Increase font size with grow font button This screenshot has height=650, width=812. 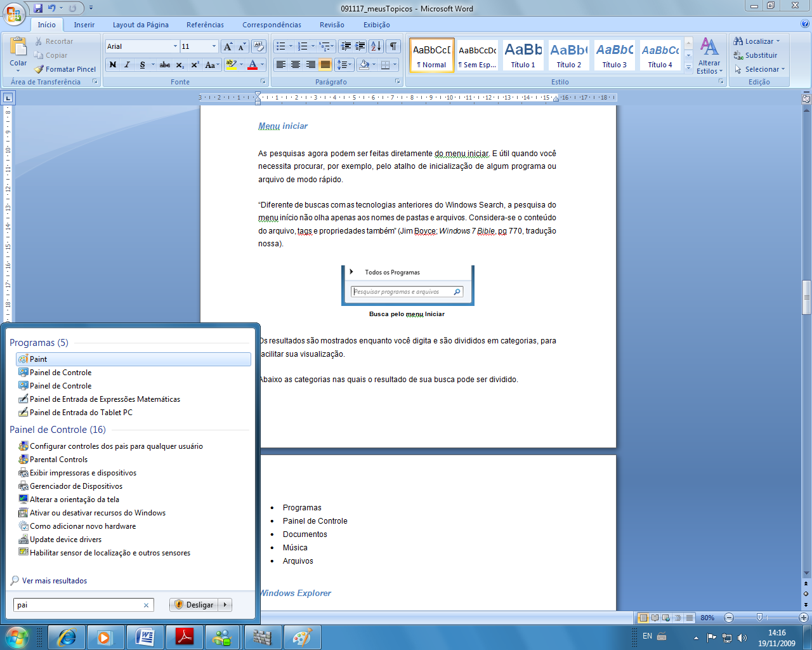228,46
